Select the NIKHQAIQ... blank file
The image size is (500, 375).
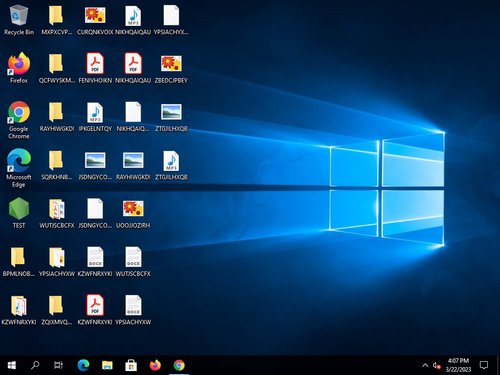(x=133, y=116)
